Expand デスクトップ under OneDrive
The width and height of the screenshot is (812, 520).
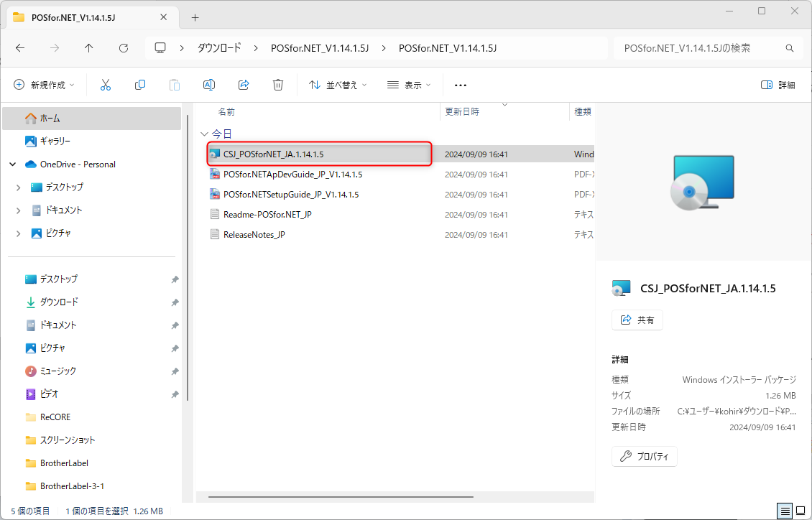click(x=18, y=187)
